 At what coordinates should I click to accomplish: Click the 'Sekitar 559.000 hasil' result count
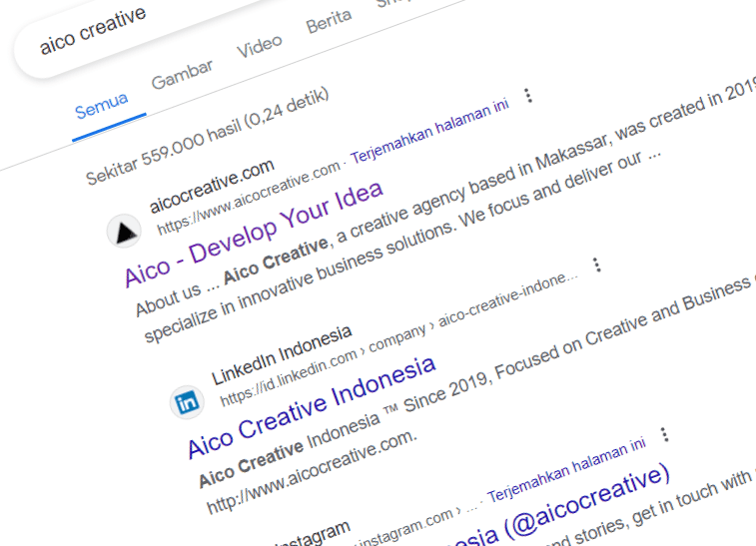(208, 137)
